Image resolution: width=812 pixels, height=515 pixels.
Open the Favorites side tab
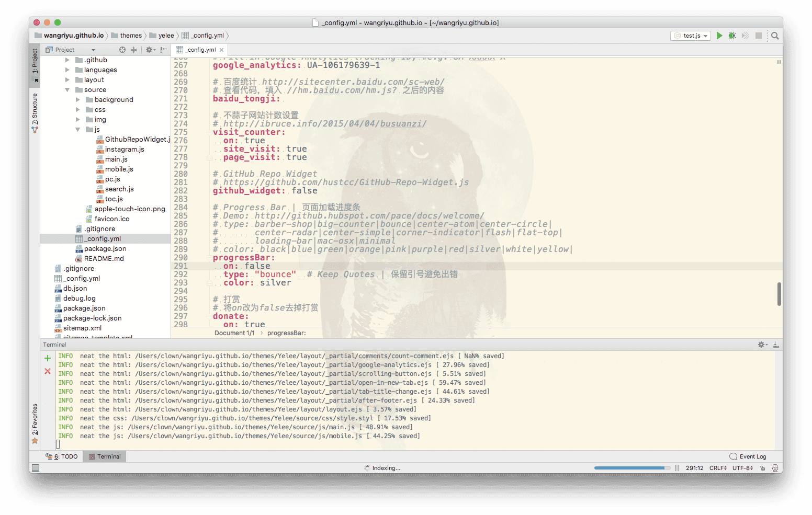[35, 424]
